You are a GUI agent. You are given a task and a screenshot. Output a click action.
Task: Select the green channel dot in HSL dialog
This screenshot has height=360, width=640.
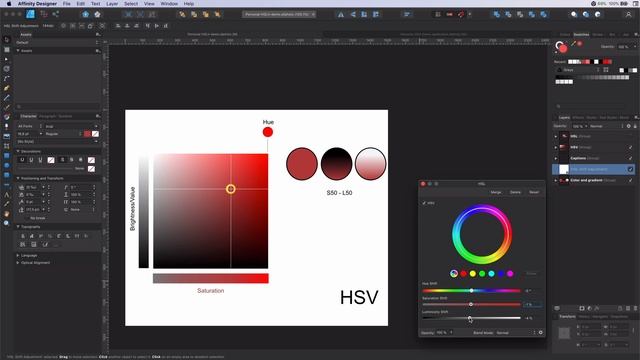(x=482, y=273)
